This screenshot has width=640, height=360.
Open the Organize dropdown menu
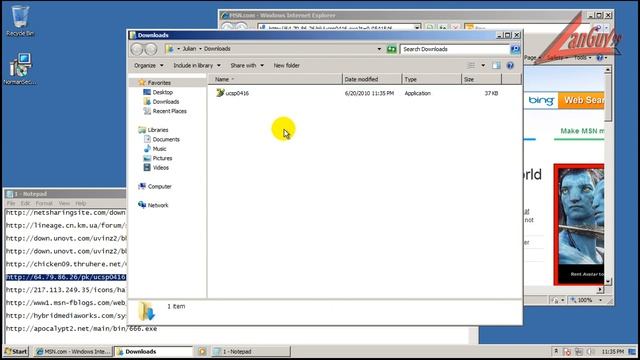(149, 65)
